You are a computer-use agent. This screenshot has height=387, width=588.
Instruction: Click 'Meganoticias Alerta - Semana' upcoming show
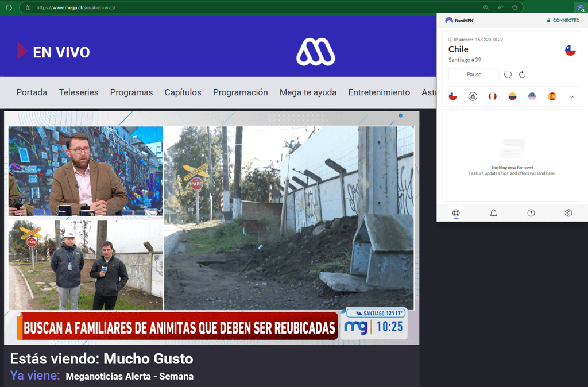(129, 376)
